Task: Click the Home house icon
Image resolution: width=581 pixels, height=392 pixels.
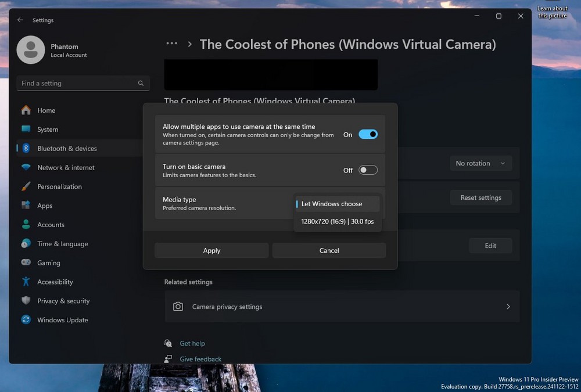Action: click(26, 110)
